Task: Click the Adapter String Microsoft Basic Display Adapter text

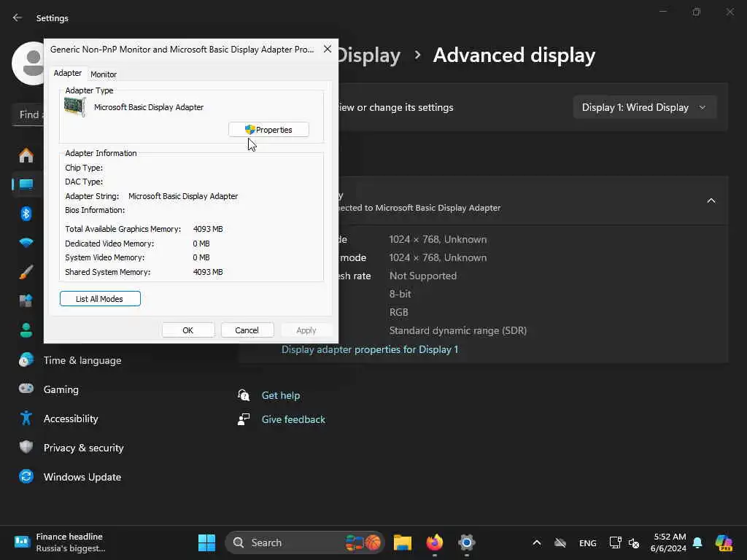Action: 183,196
